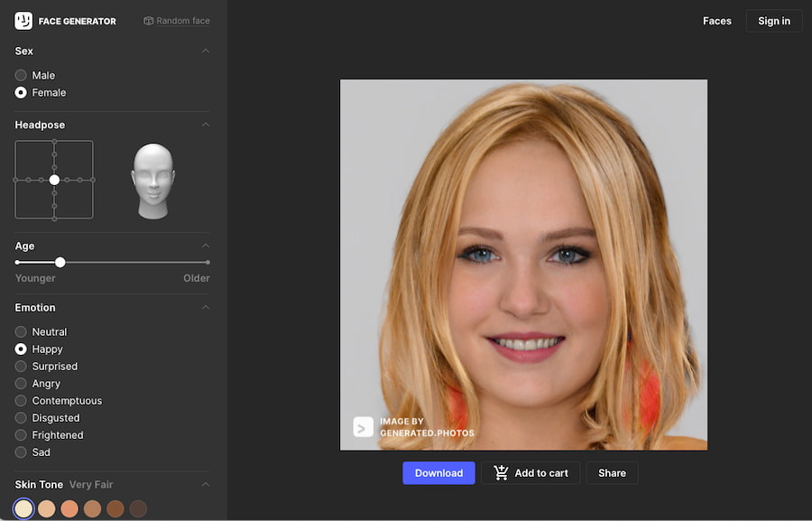Pick the Sad emotion option
This screenshot has width=812, height=521.
coord(21,452)
